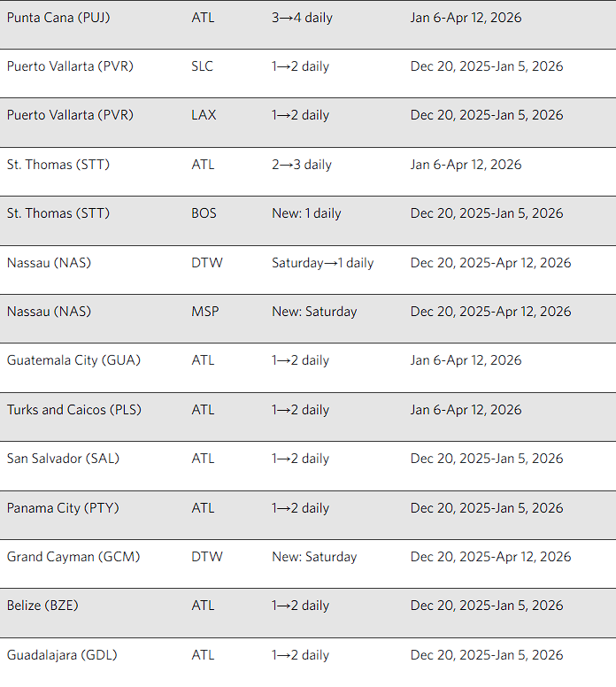Select the Turks and Caicos (PLS) cell
The width and height of the screenshot is (616, 687).
(73, 410)
